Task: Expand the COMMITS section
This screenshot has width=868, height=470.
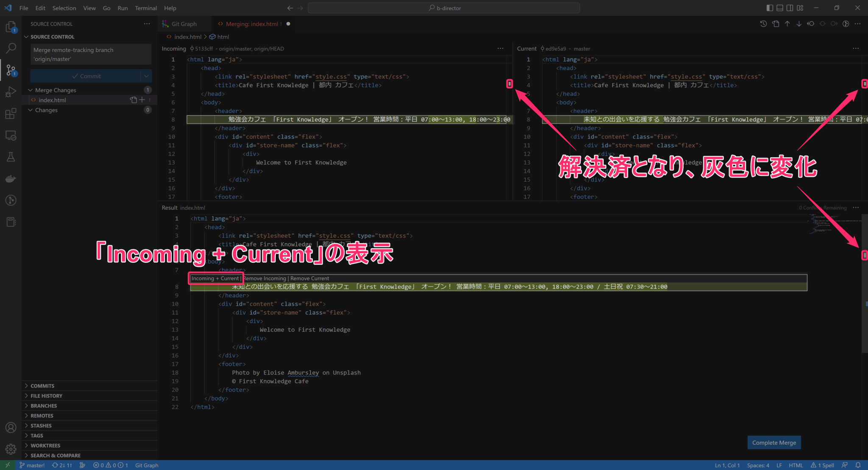Action: coord(42,386)
